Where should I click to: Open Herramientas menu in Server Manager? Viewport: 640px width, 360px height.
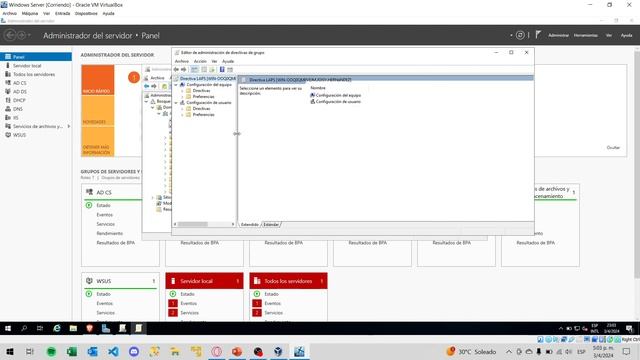(585, 36)
